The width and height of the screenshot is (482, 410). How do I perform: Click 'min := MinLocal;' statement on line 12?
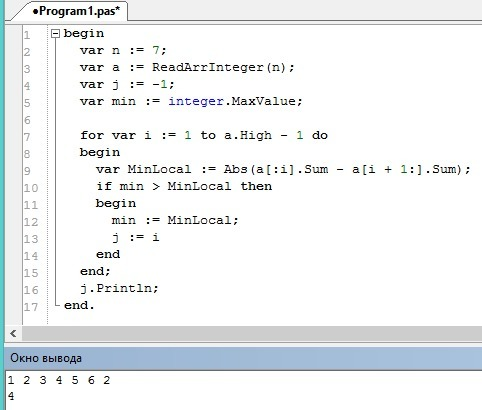tap(175, 220)
